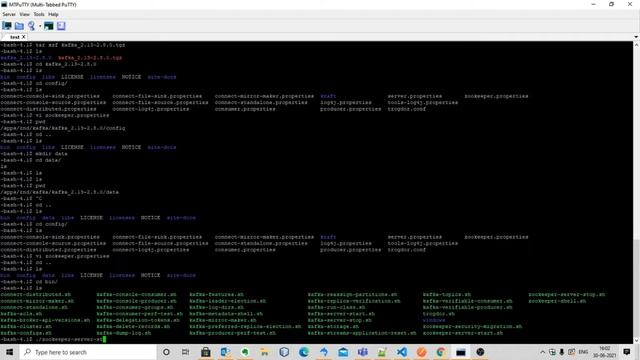Open the Tools menu
The image size is (640, 360).
[x=39, y=14]
